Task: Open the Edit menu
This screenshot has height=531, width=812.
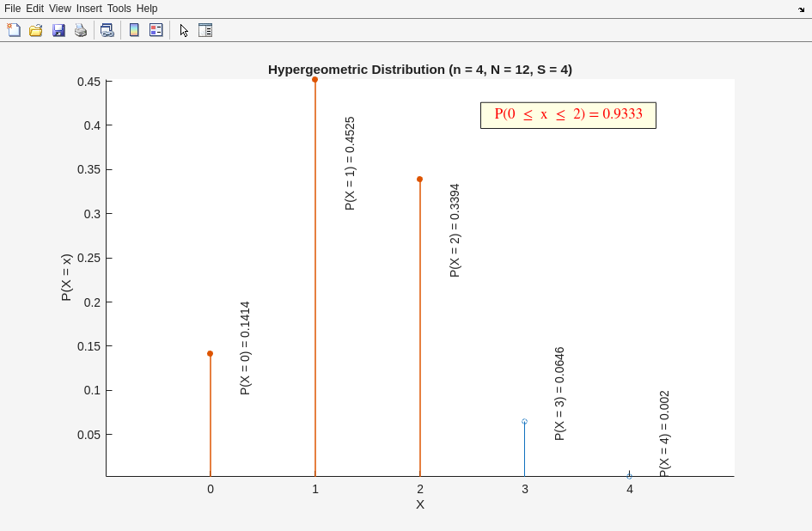Action: (x=34, y=9)
